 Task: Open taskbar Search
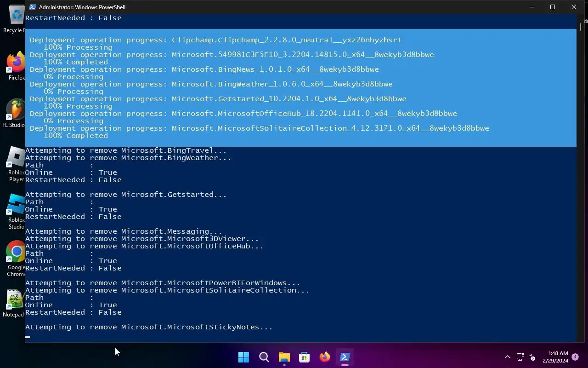tap(264, 357)
